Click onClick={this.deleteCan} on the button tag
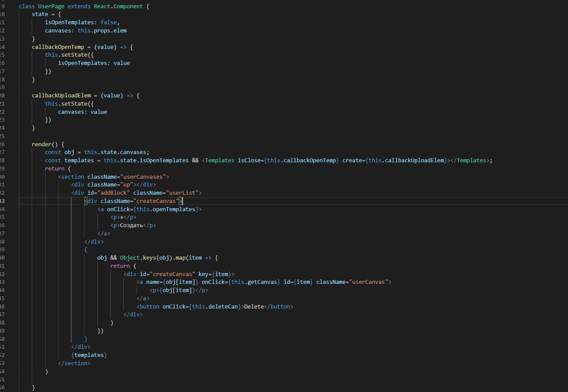Screen dimensions: 568x392 point(202,306)
